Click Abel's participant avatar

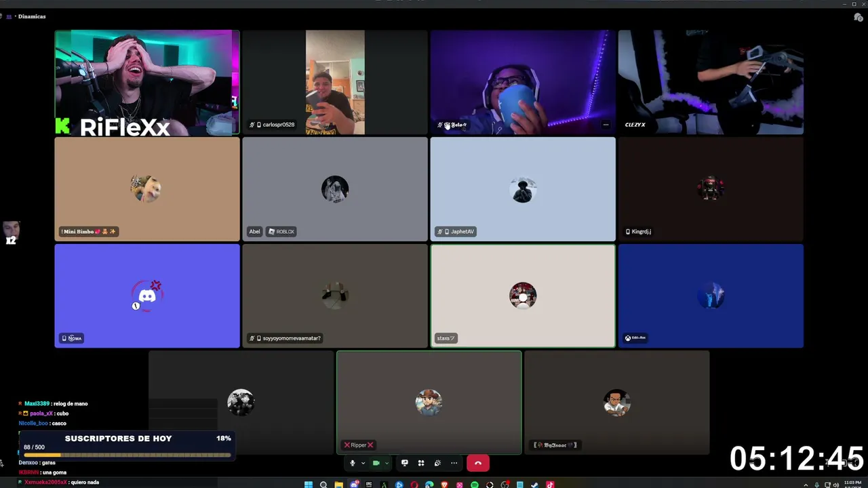pyautogui.click(x=335, y=189)
